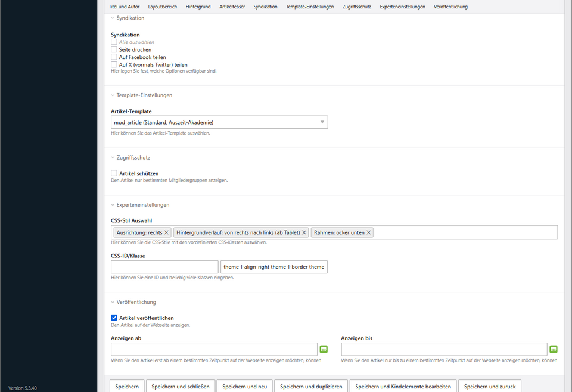This screenshot has width=572, height=392.
Task: Collapse the Veröffentlichung section
Action: click(x=135, y=302)
